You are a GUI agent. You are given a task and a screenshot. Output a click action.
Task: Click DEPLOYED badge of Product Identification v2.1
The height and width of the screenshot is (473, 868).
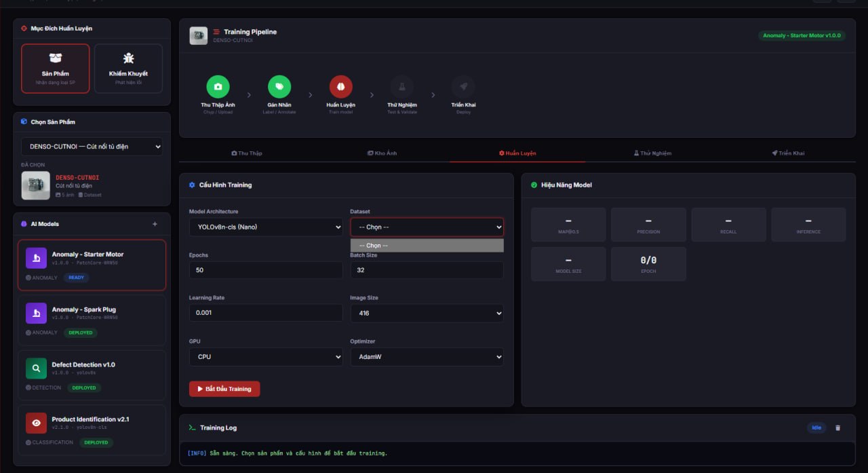pyautogui.click(x=96, y=442)
